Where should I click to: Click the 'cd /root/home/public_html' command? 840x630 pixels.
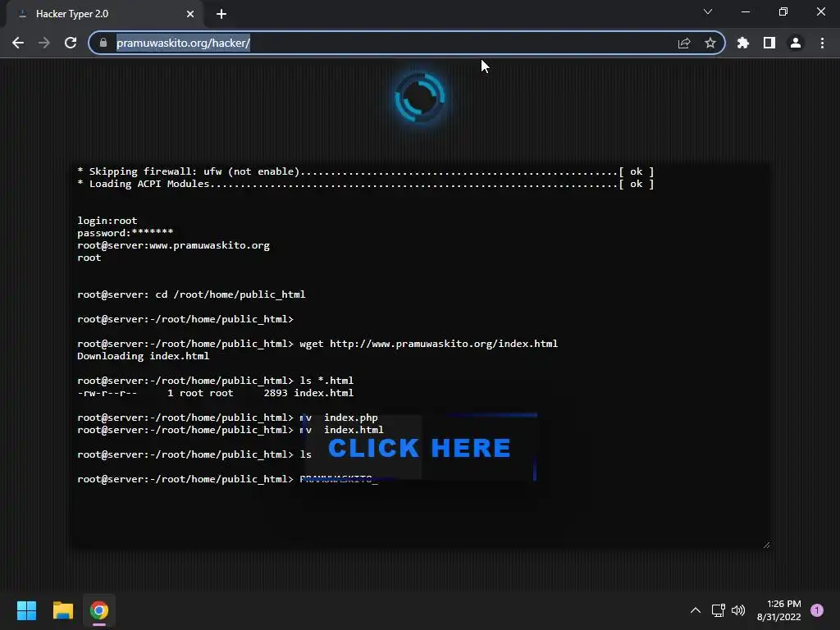(x=231, y=294)
